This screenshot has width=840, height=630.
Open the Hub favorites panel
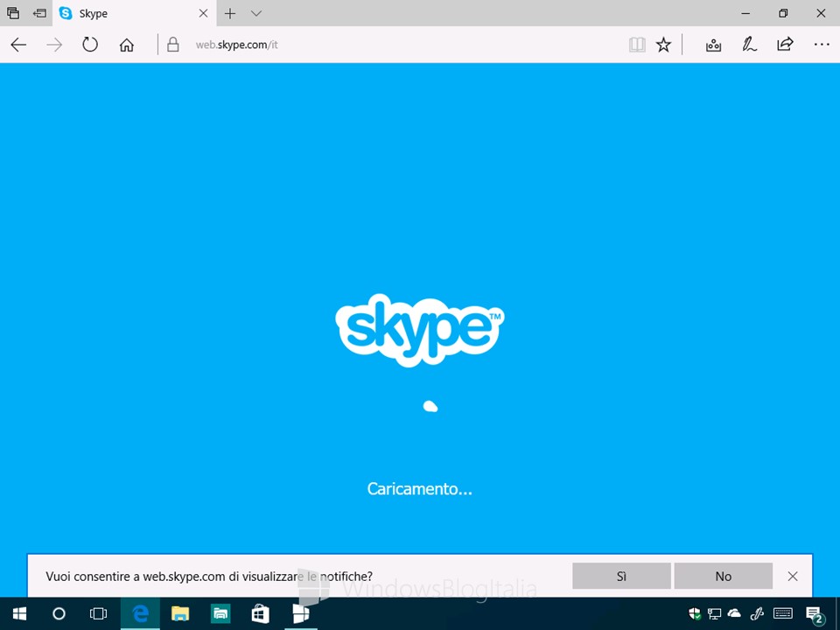tap(713, 45)
